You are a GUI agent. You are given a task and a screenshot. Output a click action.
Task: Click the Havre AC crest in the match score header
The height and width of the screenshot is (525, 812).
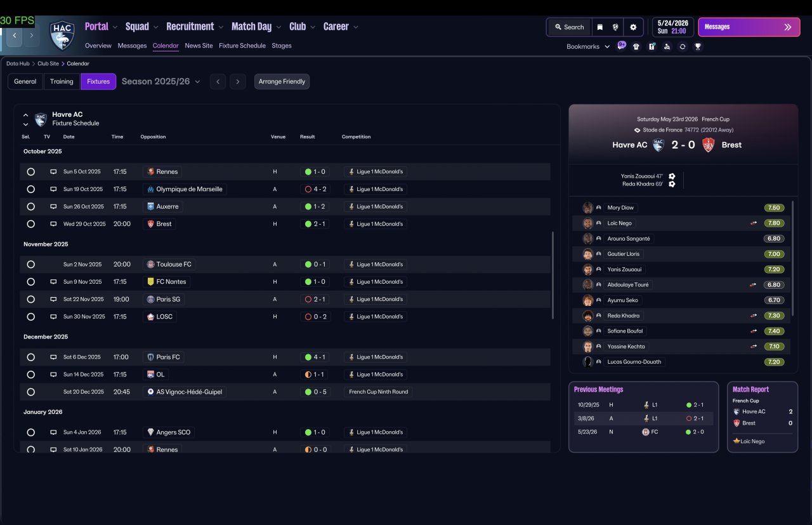point(658,145)
